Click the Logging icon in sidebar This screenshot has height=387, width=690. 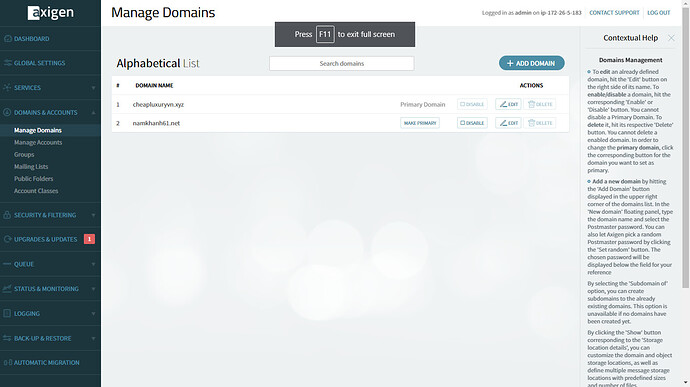coord(7,313)
